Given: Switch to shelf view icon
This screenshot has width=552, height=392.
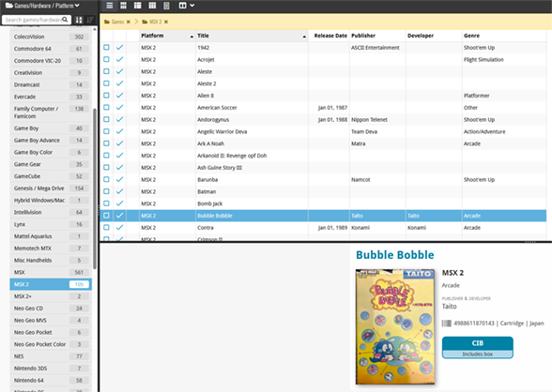Looking at the screenshot, I should [x=166, y=6].
